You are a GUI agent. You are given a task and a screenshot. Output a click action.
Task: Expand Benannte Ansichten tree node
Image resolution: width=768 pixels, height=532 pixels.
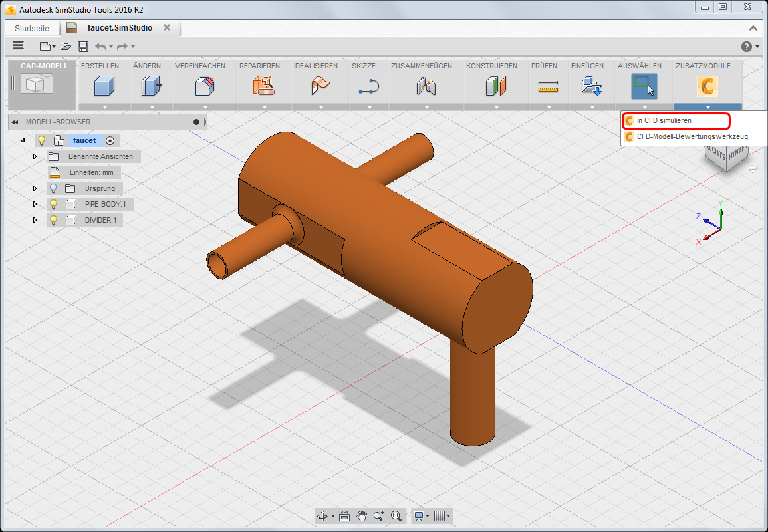(x=35, y=156)
